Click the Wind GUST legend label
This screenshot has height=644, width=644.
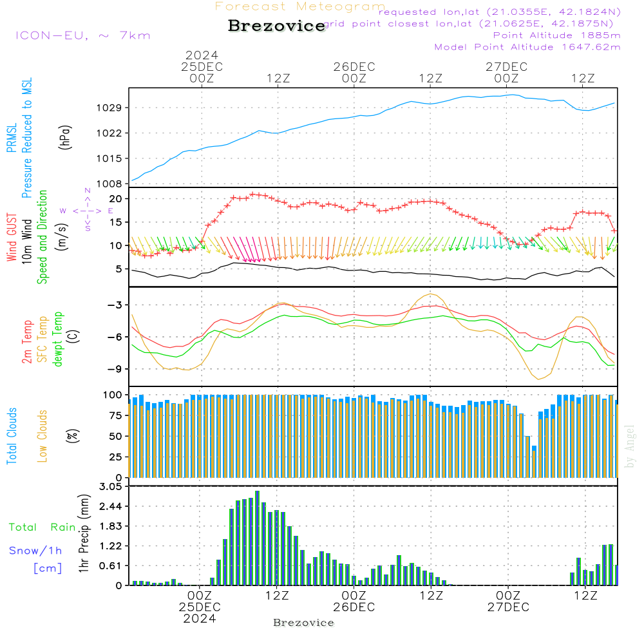[12, 237]
